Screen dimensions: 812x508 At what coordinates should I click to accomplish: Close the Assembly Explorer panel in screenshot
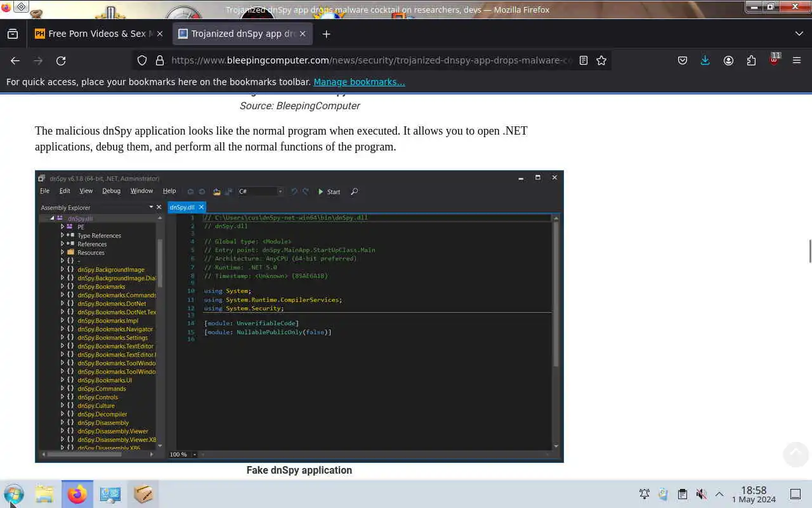tap(159, 207)
